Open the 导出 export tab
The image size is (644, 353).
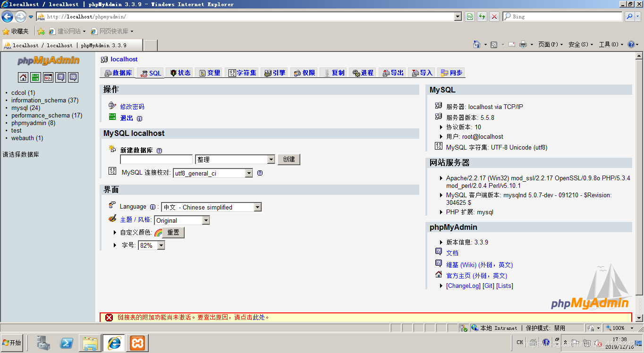point(392,73)
